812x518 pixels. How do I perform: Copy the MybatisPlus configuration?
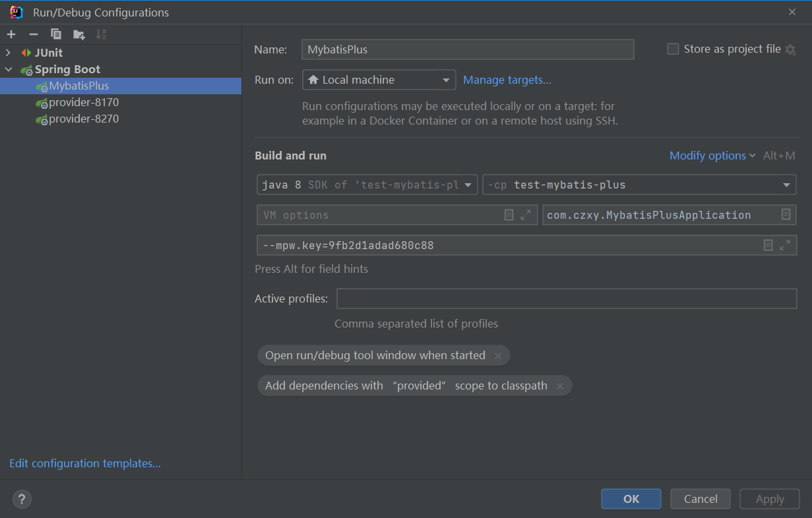coord(56,34)
